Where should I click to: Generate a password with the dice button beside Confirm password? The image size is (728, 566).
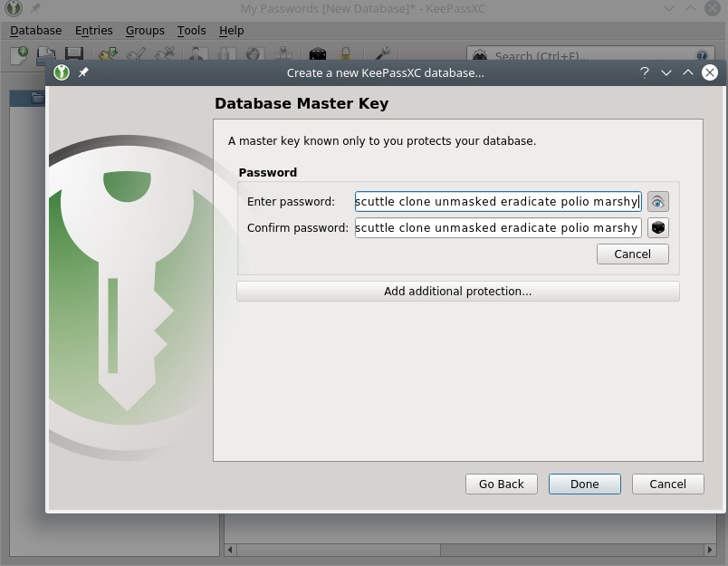(x=658, y=228)
